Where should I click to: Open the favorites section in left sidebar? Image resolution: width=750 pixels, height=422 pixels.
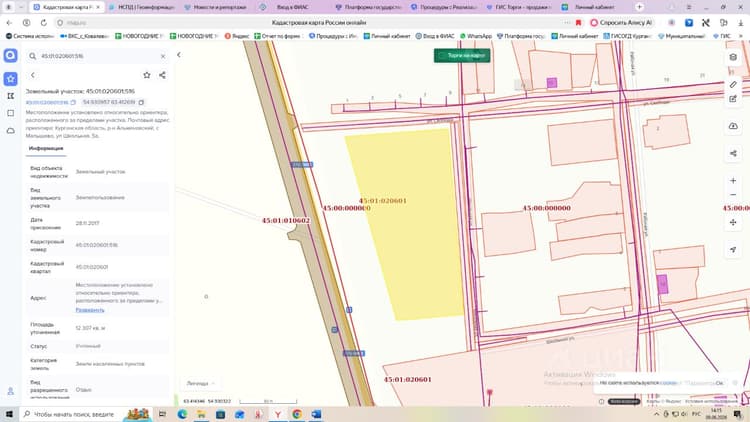pyautogui.click(x=11, y=79)
